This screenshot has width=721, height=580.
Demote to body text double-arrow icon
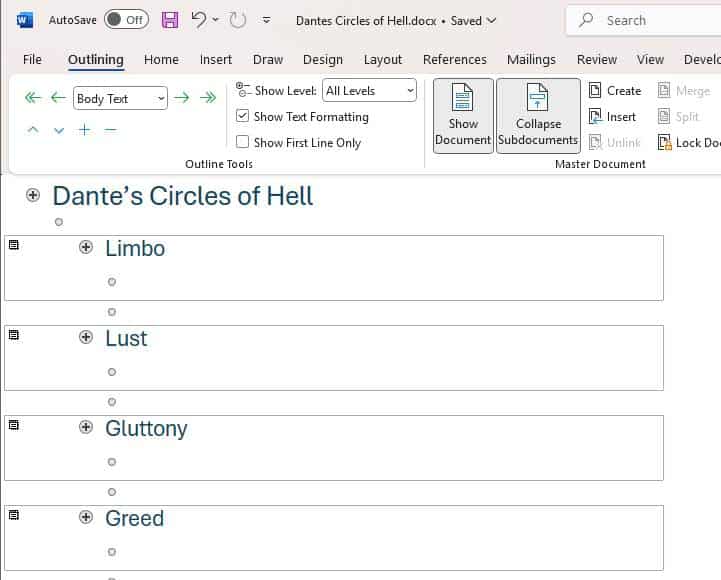[x=208, y=98]
